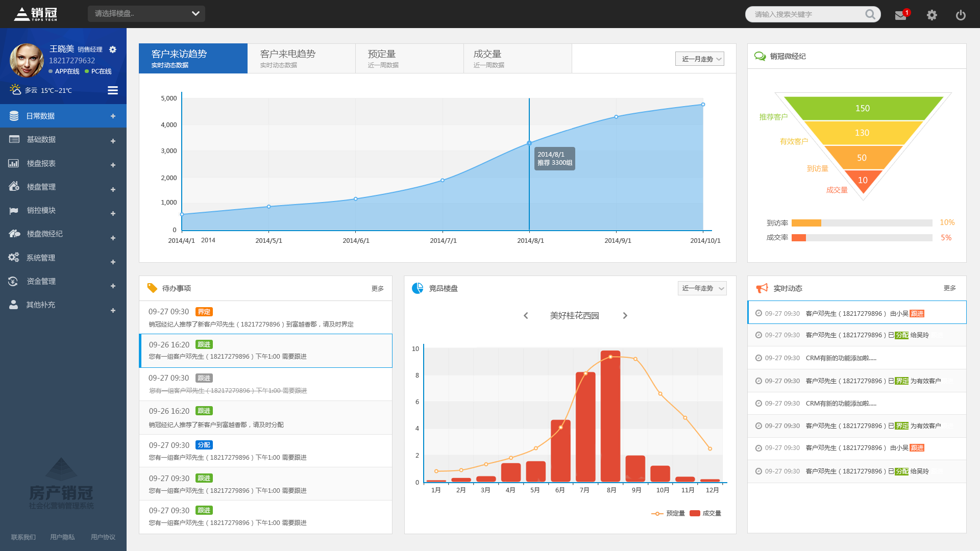Click the 8月 bar in 竞品楼盘 chart
This screenshot has width=980, height=551.
point(610,416)
